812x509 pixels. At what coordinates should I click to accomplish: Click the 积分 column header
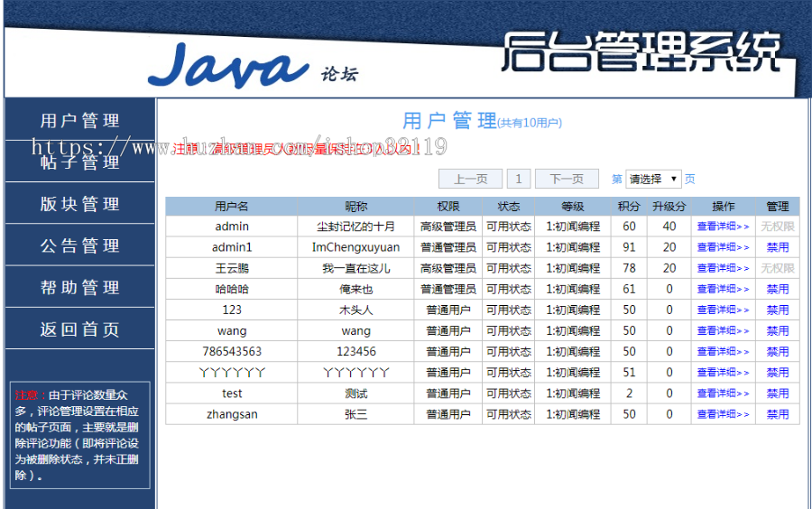(629, 206)
